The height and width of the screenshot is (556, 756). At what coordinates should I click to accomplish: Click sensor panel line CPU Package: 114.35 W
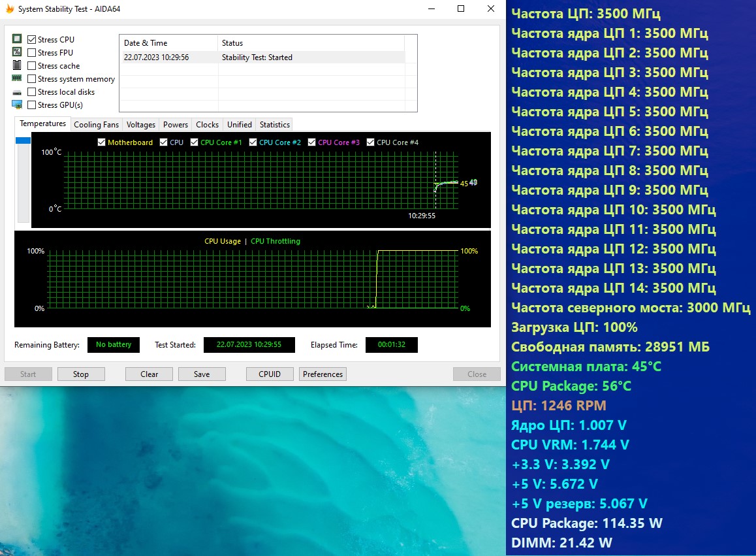587,523
